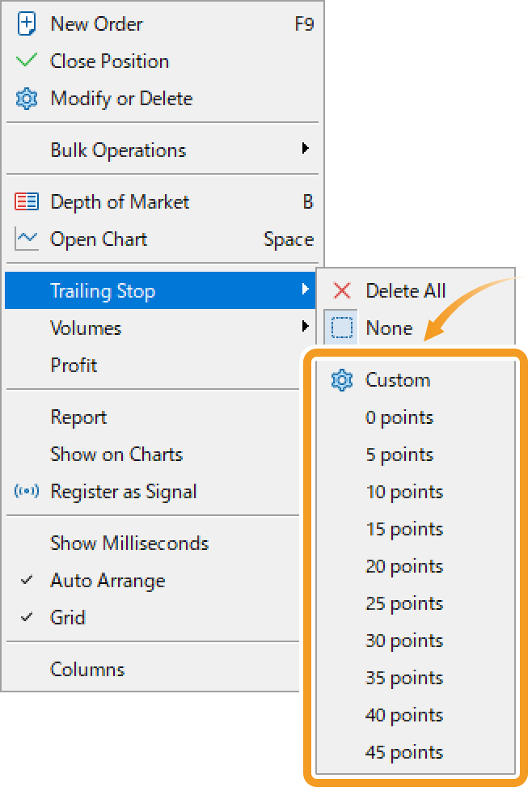
Task: Set trailing stop to 20 points
Action: tap(404, 566)
